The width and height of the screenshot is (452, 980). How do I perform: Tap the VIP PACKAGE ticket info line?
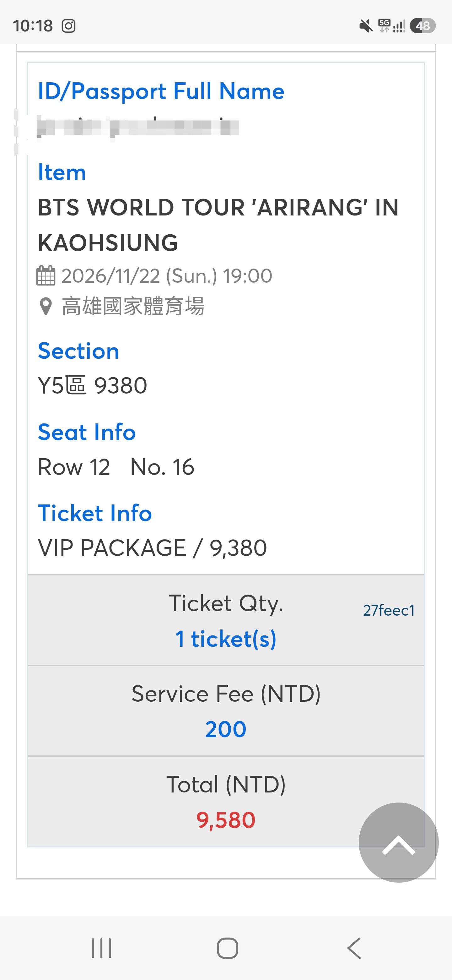[x=153, y=548]
